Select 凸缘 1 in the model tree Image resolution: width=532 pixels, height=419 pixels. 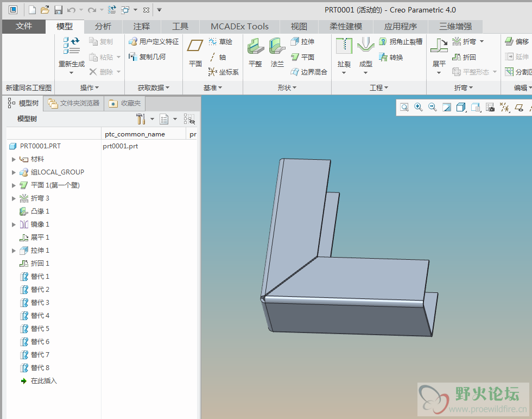click(x=40, y=211)
